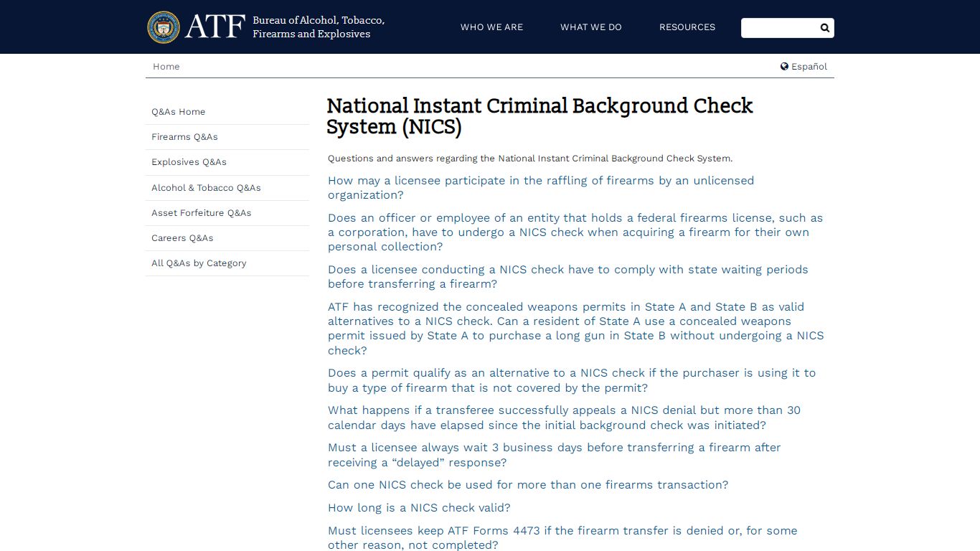Open question about one NICS check multiple transactions
The width and height of the screenshot is (980, 551).
pyautogui.click(x=528, y=485)
